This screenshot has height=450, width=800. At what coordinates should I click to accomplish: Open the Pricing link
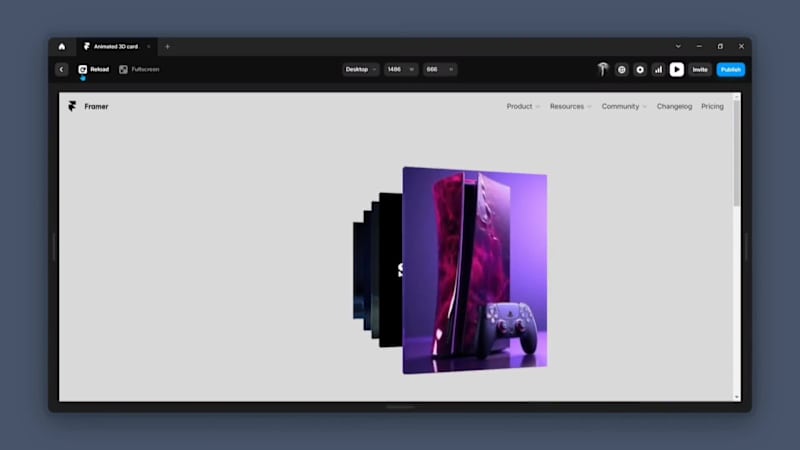[712, 106]
